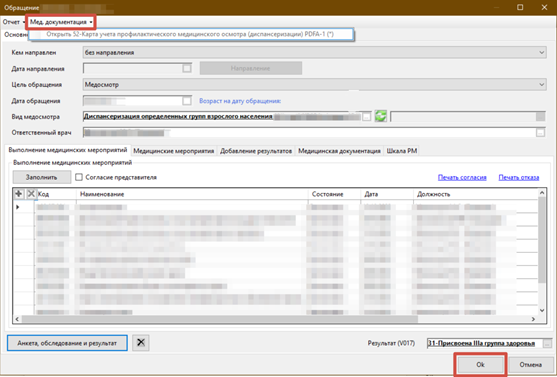557x377 pixels.
Task: Click the Состояние column header
Action: [334, 194]
